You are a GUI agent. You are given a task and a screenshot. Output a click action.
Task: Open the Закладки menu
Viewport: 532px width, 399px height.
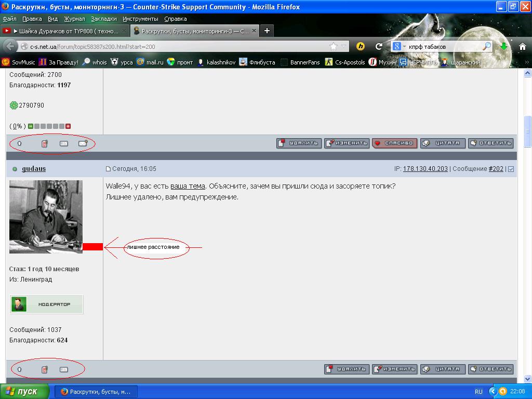click(103, 19)
